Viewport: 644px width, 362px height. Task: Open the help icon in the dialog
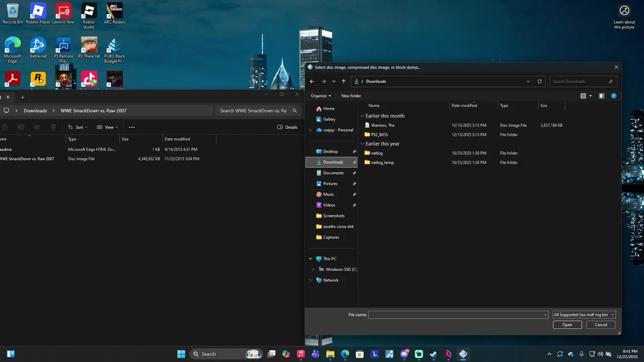pyautogui.click(x=614, y=96)
